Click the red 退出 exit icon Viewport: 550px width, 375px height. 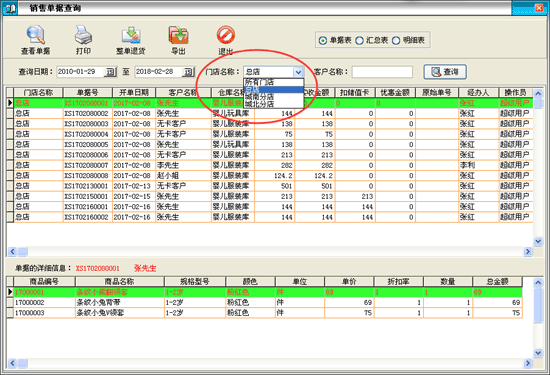tap(226, 35)
